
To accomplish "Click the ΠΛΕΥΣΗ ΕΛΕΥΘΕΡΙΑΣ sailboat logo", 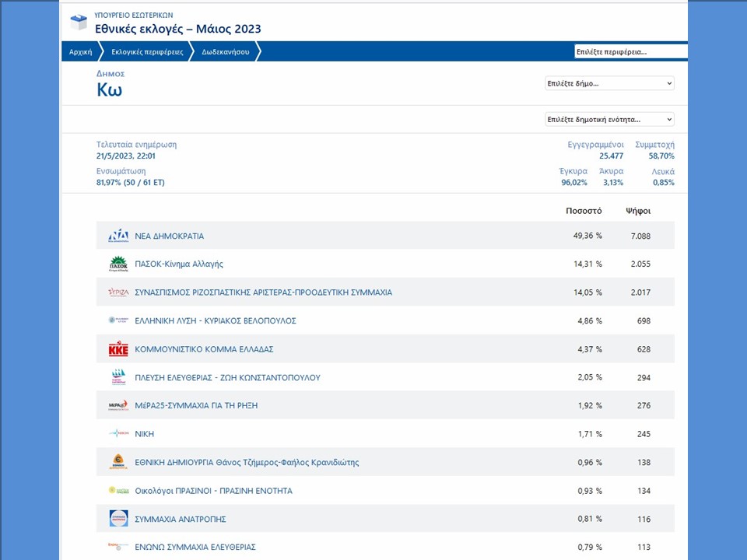I will tap(118, 377).
